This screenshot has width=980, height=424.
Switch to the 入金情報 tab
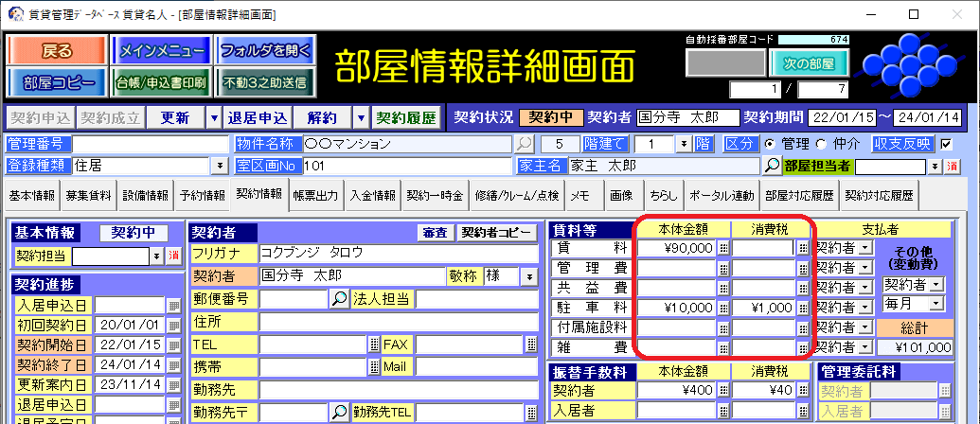(x=372, y=196)
